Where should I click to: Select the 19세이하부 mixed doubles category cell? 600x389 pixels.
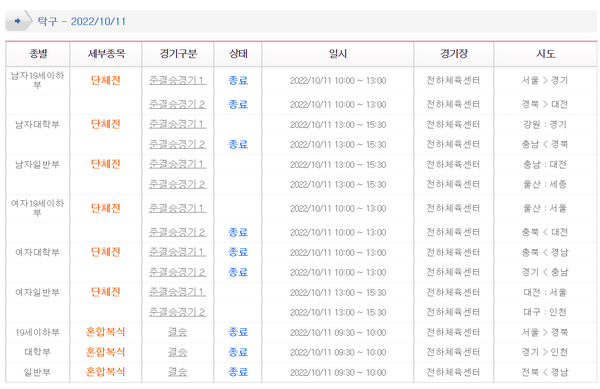38,332
